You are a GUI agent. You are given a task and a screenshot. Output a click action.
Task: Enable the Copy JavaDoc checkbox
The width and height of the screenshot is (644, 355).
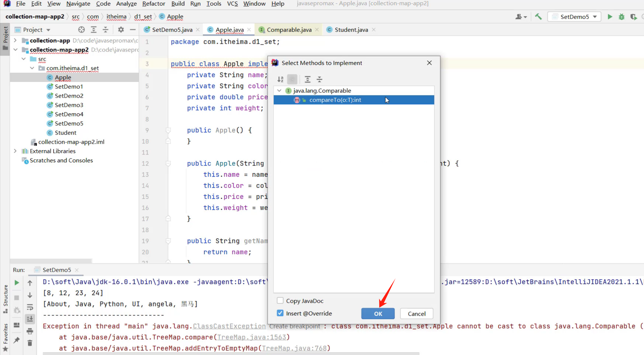point(280,300)
